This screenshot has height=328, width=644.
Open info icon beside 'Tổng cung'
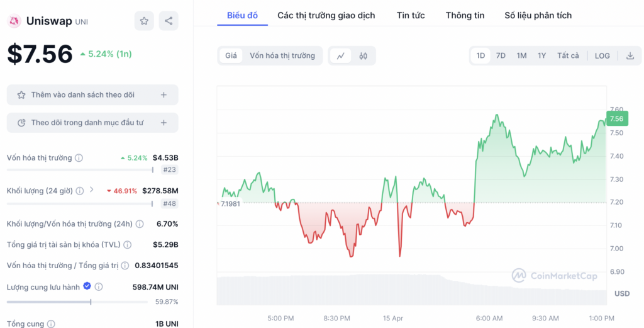pos(51,324)
